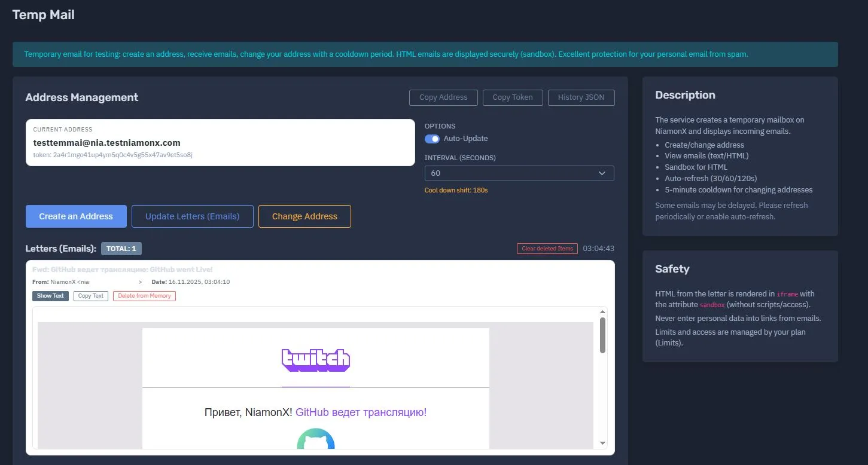Refresh inbox with Update Letters (Emails)

click(192, 216)
